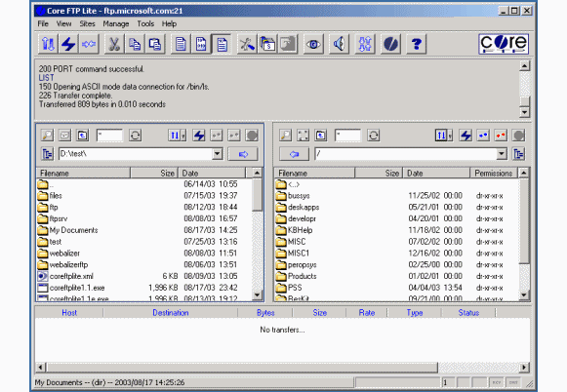This screenshot has height=392, width=567.
Task: Click the right-arrow upload button
Action: 243,154
